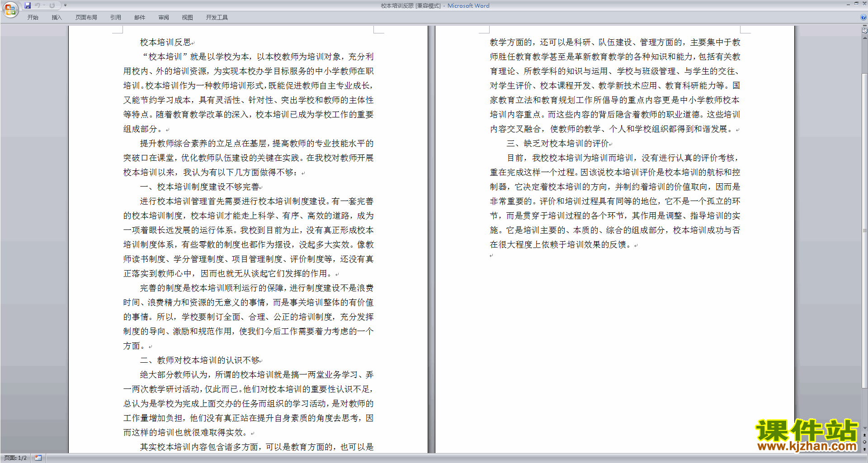The width and height of the screenshot is (868, 463).
Task: Expand Customize Quick Access Toolbar dropdown
Action: click(65, 5)
